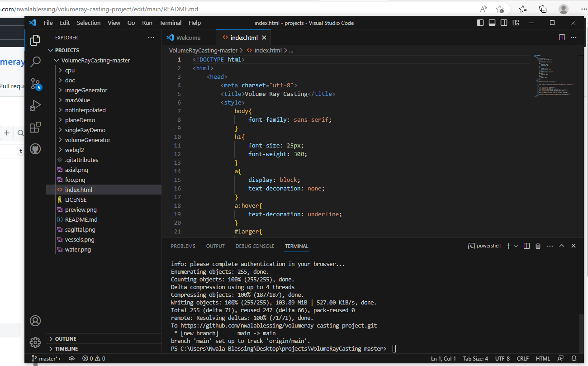The height and width of the screenshot is (366, 588).
Task: Click the notifications bell in status bar
Action: pos(573,358)
